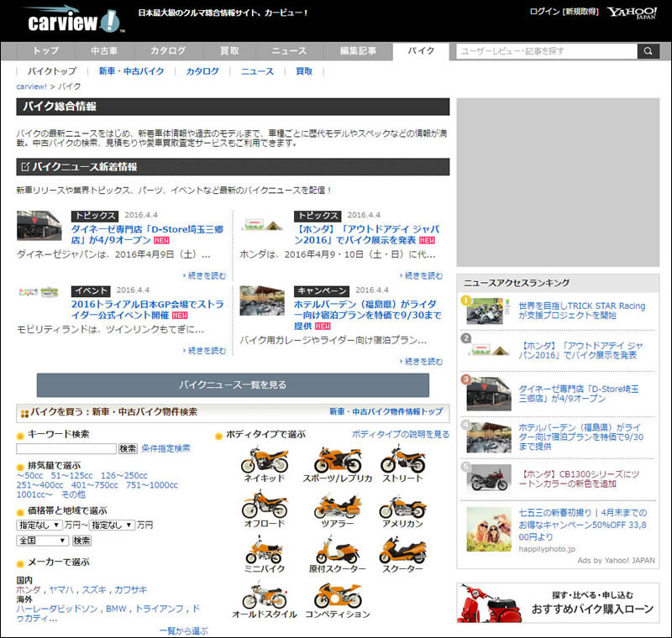Switch to the ニュース main navigation tab
Screen dimensions: 672x638
click(289, 51)
